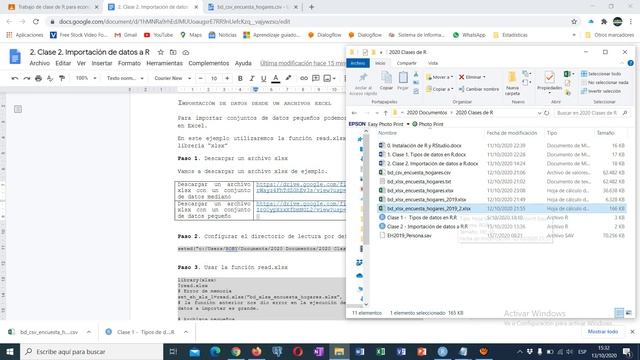The width and height of the screenshot is (640, 360).
Task: Open the Courier New font dropdown
Action: coord(173,78)
